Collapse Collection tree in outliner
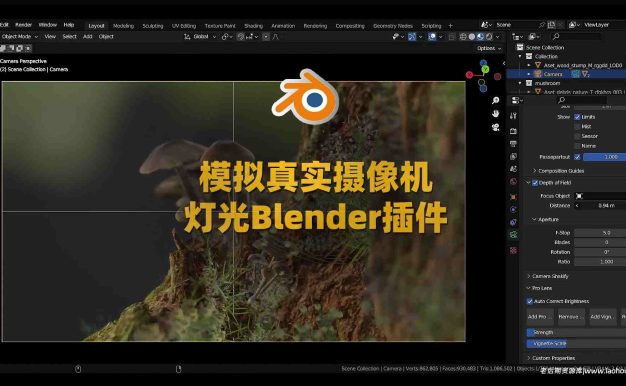The width and height of the screenshot is (626, 386). [520, 56]
